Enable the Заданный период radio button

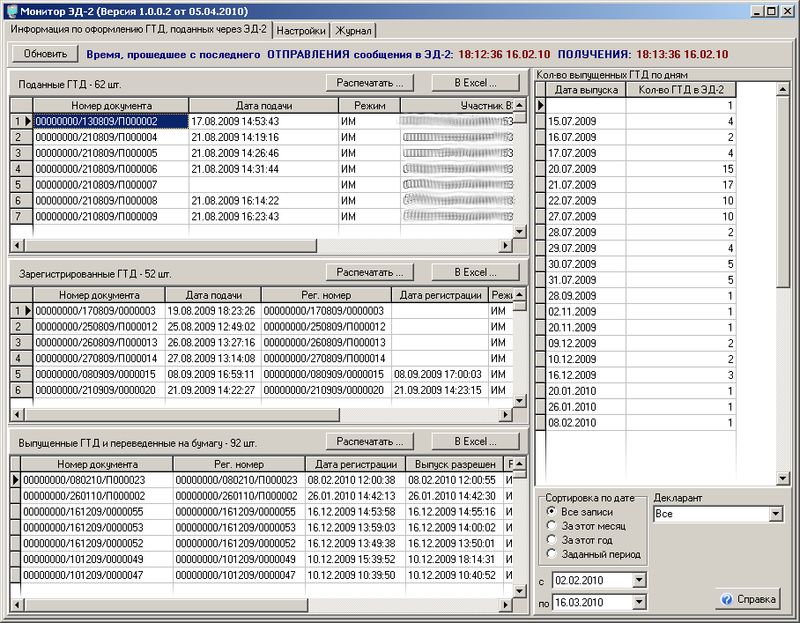[x=550, y=554]
